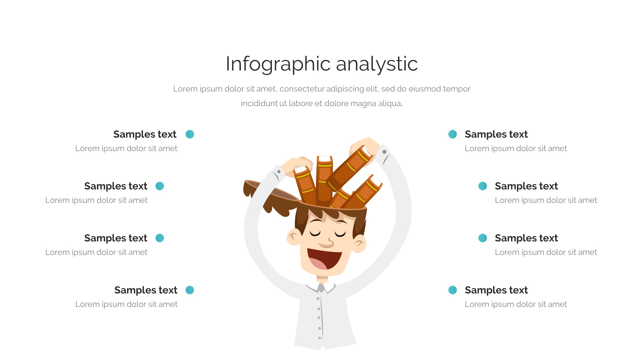Click the teal bullet beside the top-left "Samples text"
The image size is (644, 362).
pos(190,134)
